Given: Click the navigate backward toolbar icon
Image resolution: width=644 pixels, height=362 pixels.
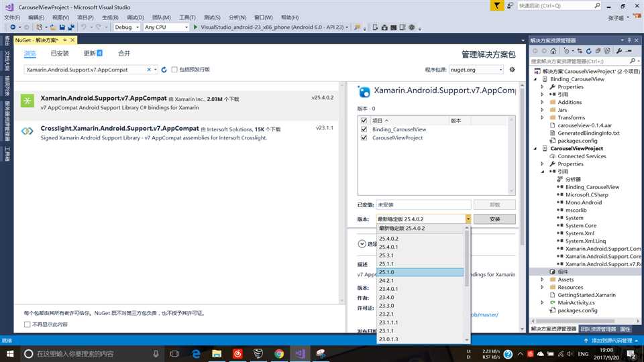Looking at the screenshot, I should [13, 27].
